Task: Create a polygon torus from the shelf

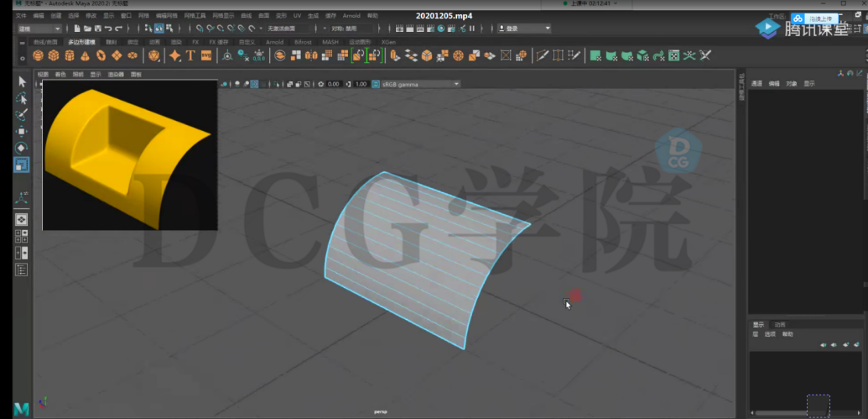Action: coord(101,55)
